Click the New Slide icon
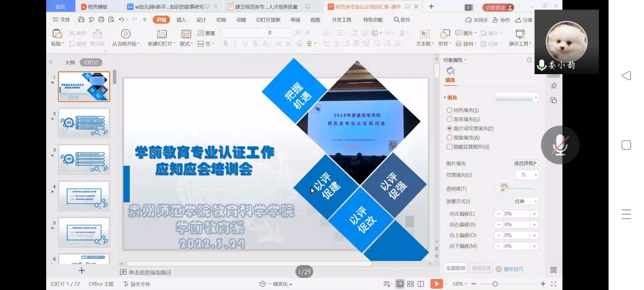 pos(162,34)
